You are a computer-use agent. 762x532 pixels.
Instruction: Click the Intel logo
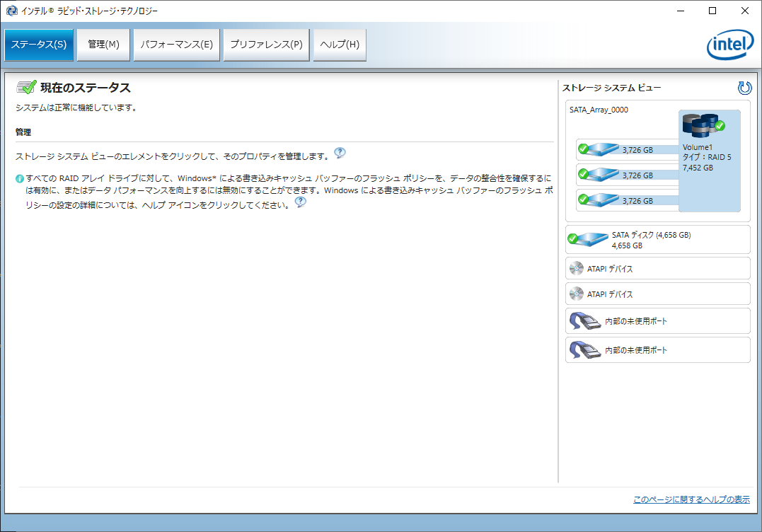(730, 45)
